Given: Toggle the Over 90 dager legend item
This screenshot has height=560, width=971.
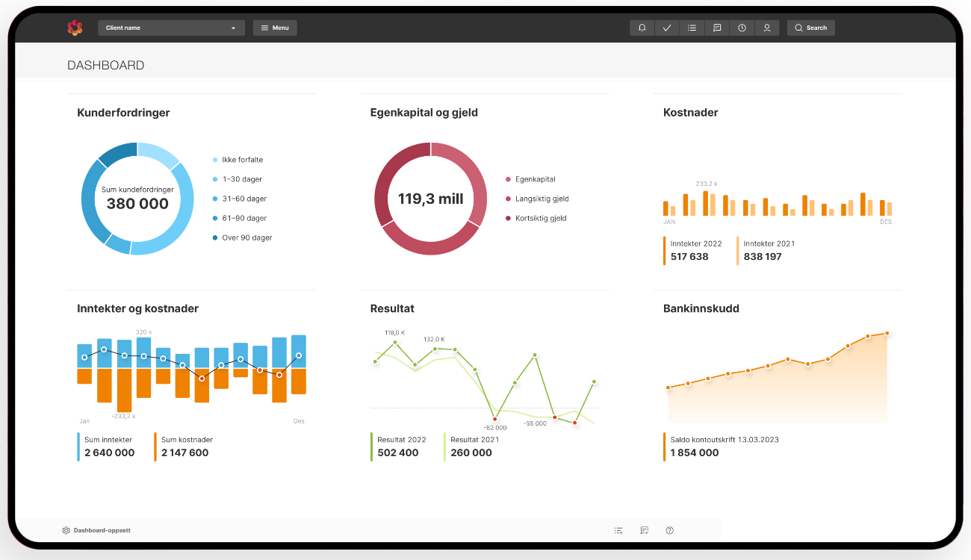Looking at the screenshot, I should tap(246, 237).
